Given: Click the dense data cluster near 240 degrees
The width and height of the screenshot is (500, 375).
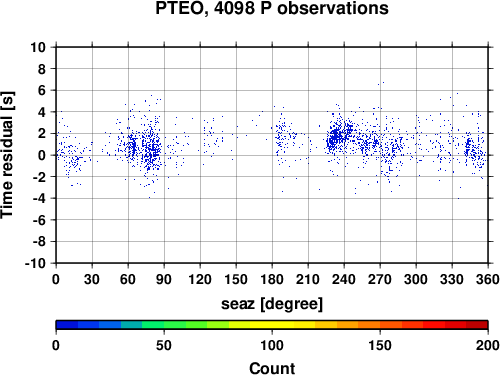Looking at the screenshot, I should coord(337,136).
